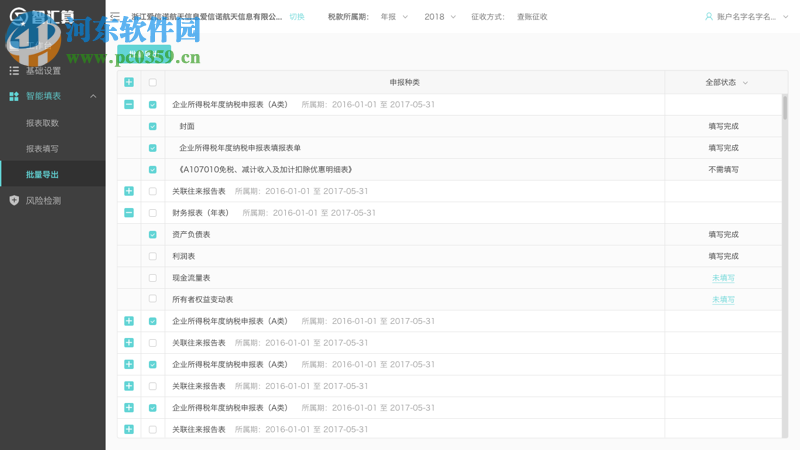This screenshot has height=450, width=800.
Task: Click the 征收方式 查账征收 text
Action: coord(509,17)
